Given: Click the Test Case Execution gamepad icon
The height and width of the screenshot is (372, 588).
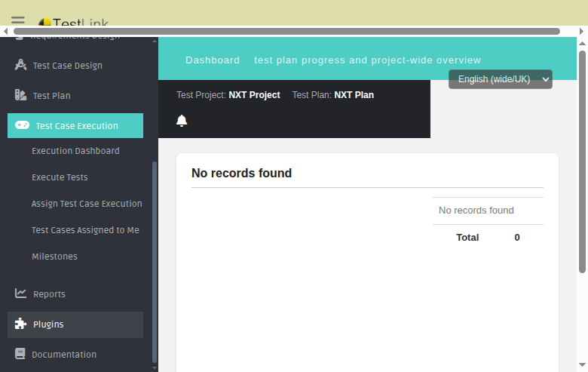Looking at the screenshot, I should [x=22, y=125].
